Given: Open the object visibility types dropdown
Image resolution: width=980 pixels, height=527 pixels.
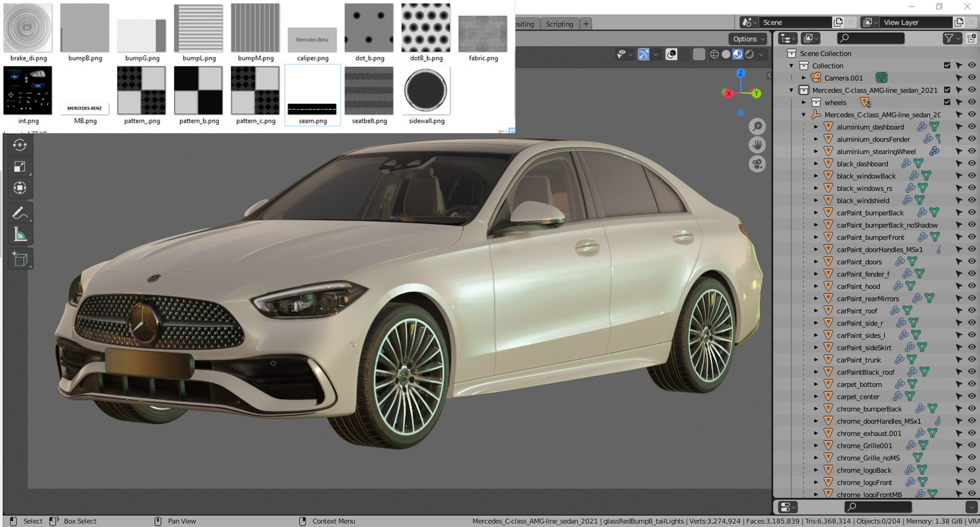Looking at the screenshot, I should tap(624, 54).
